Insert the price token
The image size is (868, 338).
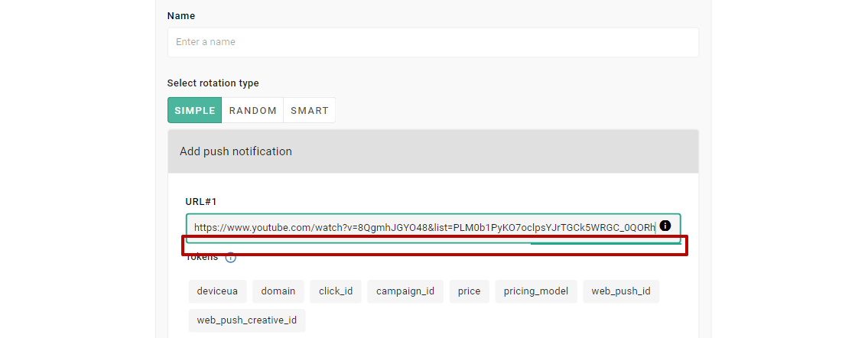pyautogui.click(x=470, y=291)
